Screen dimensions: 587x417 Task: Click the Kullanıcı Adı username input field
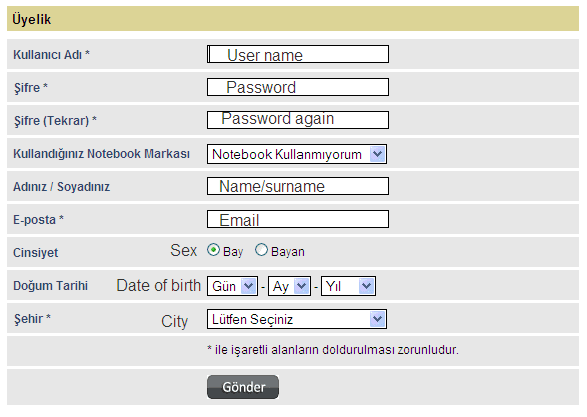tap(298, 54)
